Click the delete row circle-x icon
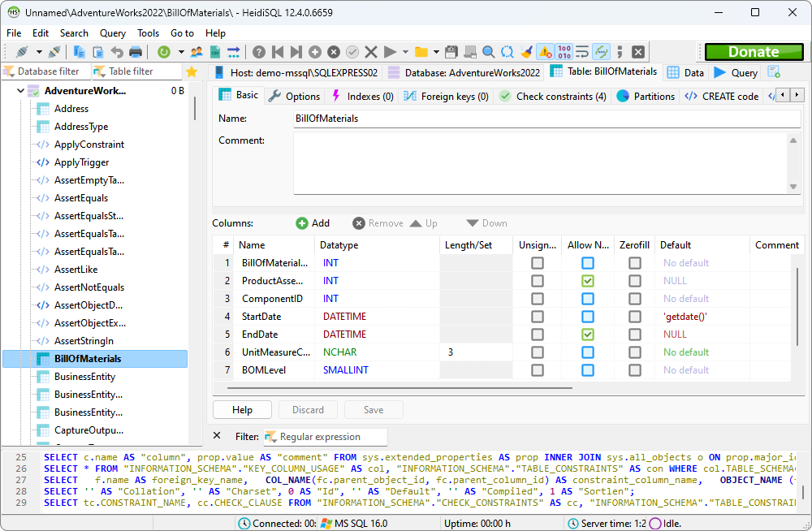 pos(334,52)
